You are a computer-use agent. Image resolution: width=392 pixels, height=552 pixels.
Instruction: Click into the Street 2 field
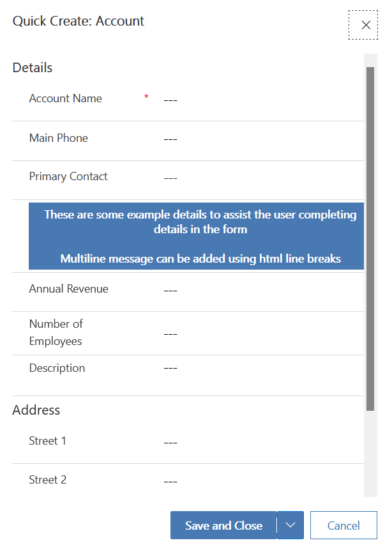pos(255,482)
